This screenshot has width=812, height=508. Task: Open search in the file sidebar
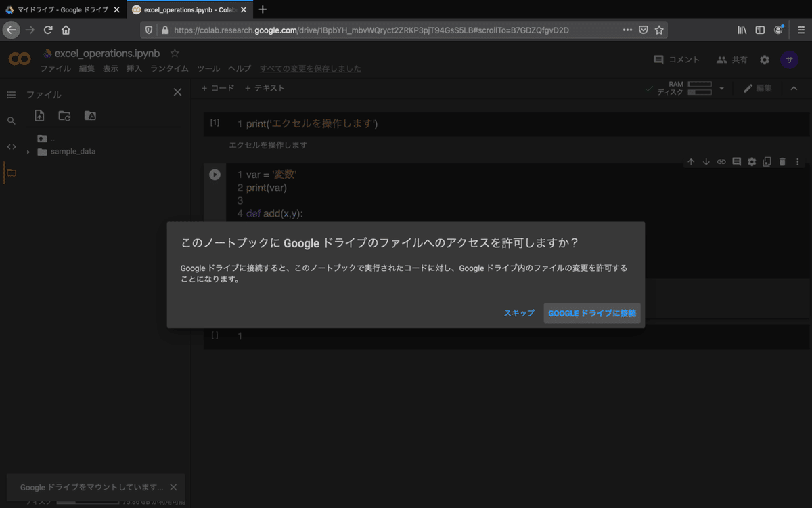point(11,120)
